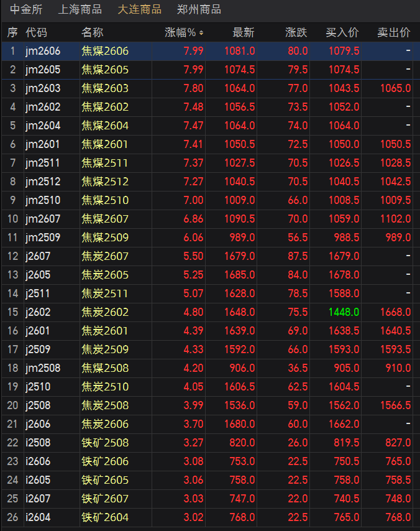Screen dimensions: 420x531
Task: Sort by the 卖出价 column header
Action: click(x=394, y=32)
